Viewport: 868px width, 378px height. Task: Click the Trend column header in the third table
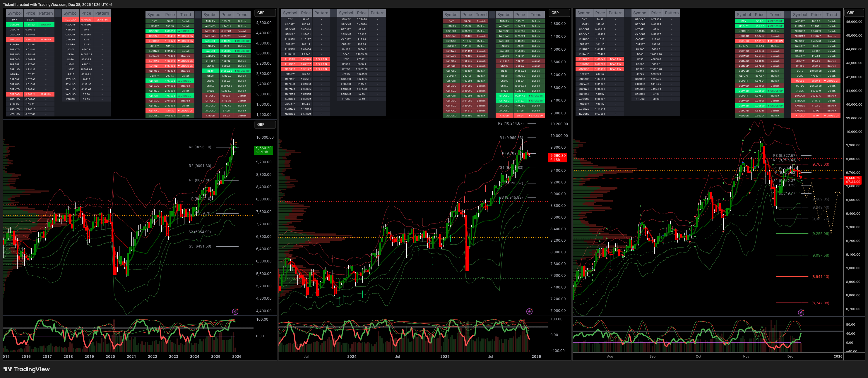pyautogui.click(x=186, y=15)
